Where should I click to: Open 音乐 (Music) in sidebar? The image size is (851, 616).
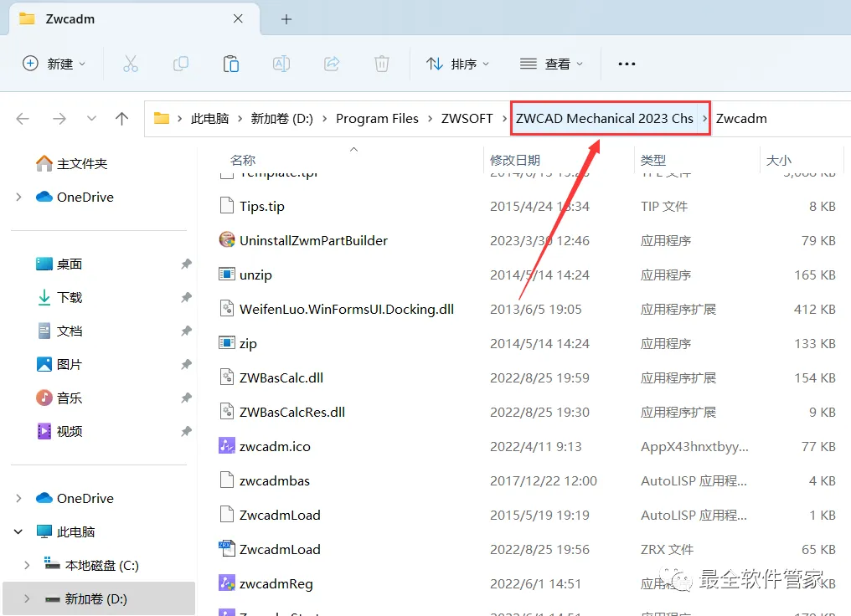click(x=59, y=398)
